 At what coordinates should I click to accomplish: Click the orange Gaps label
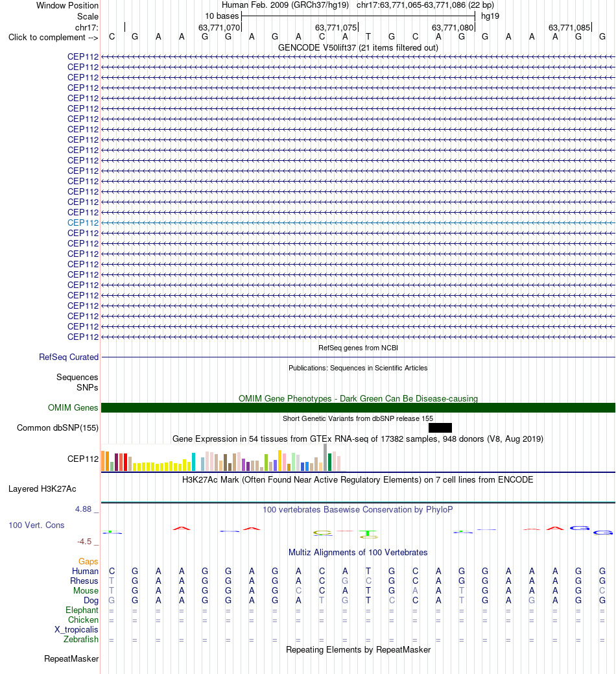(x=88, y=562)
